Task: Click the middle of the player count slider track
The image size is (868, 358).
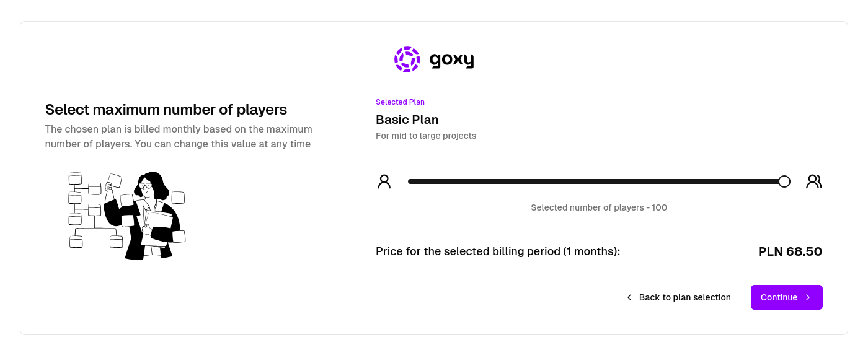Action: (x=595, y=181)
